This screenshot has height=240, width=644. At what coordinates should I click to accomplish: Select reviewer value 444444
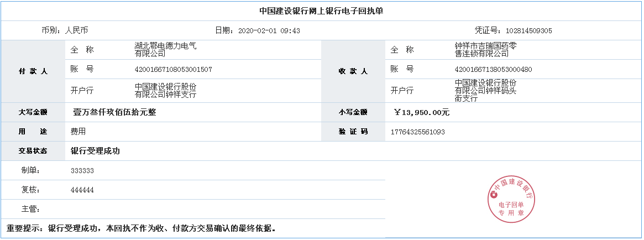pyautogui.click(x=82, y=190)
